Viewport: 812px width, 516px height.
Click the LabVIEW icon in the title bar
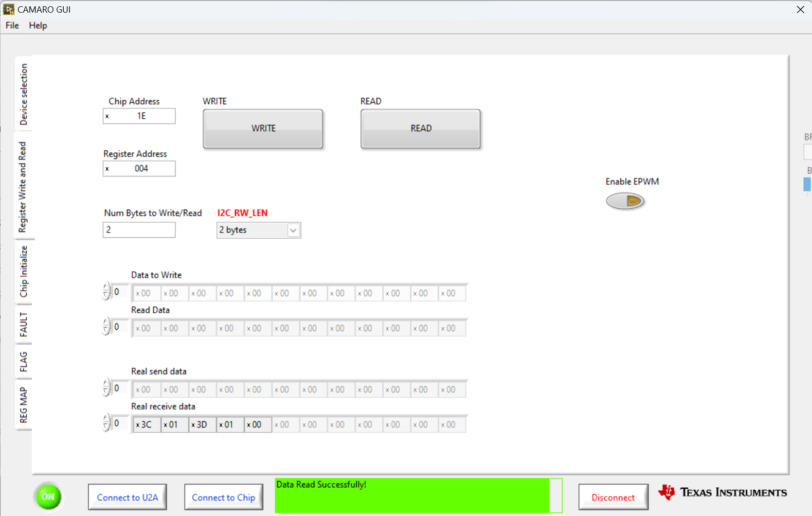tap(8, 9)
